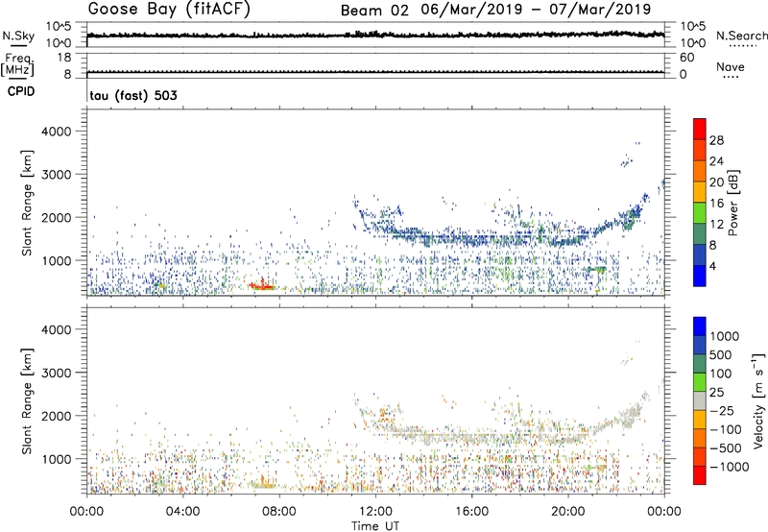This screenshot has width=768, height=532.
Task: Click the 'CPID' label
Action: (21, 91)
